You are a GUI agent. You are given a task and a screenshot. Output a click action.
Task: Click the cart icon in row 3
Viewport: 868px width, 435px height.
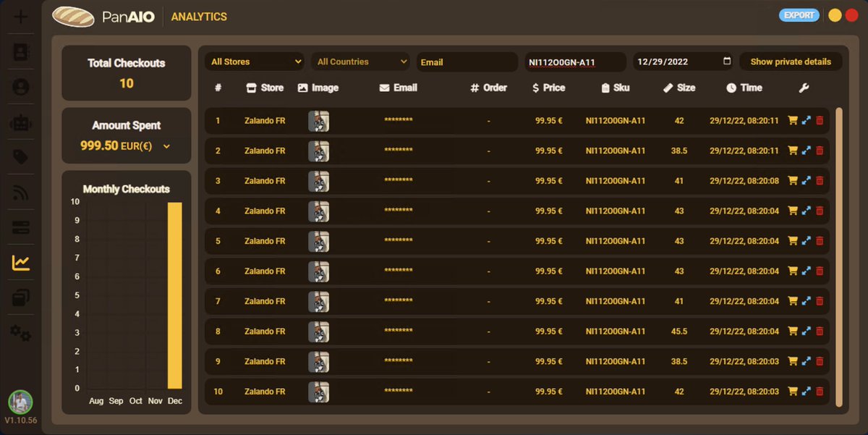coord(793,181)
